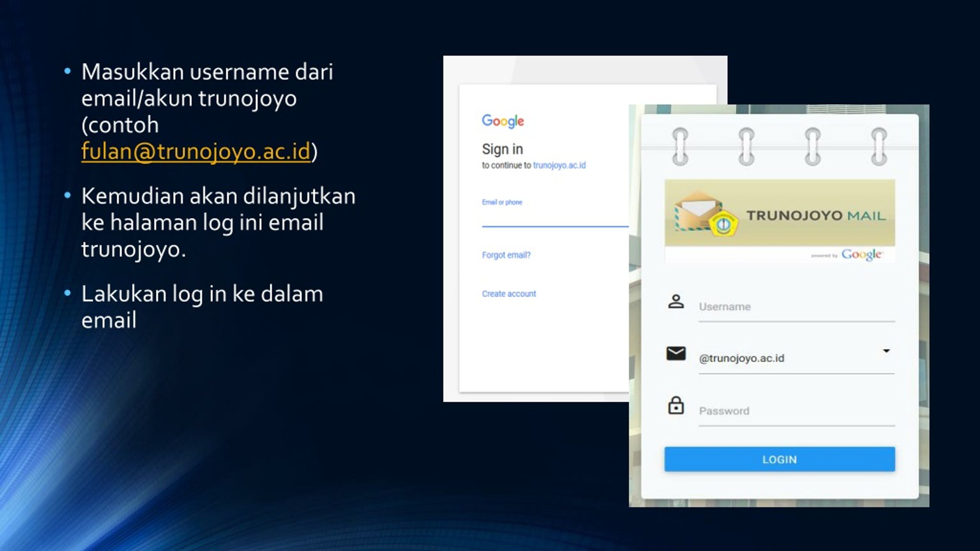Open the trunojoyo.ac.id link under Sign in
Image resolution: width=980 pixels, height=551 pixels.
pos(559,165)
